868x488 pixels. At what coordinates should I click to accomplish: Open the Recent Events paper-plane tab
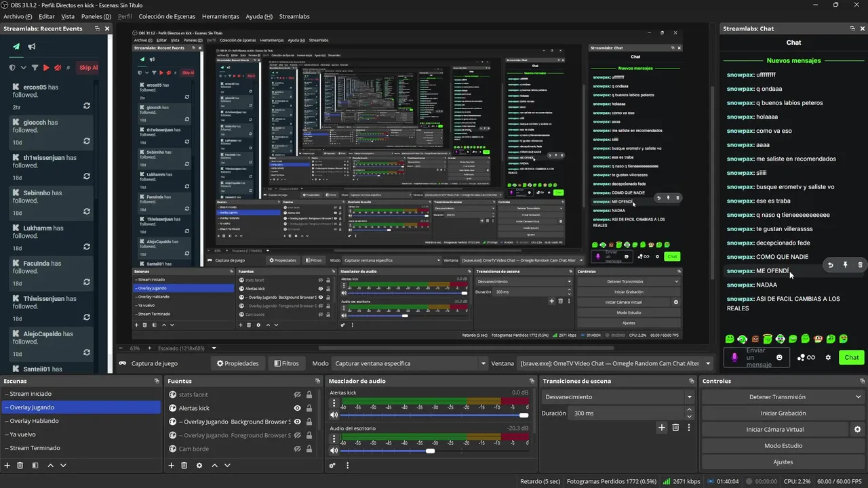coord(16,47)
